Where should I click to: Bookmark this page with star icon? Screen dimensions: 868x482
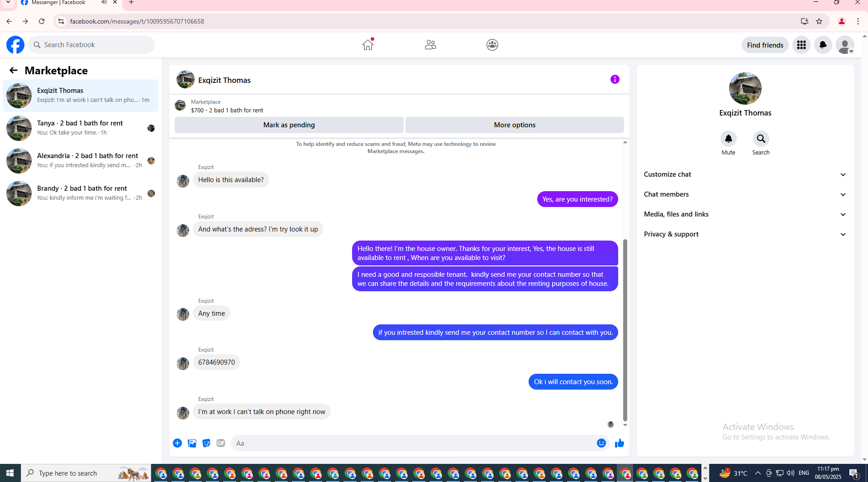tap(819, 21)
